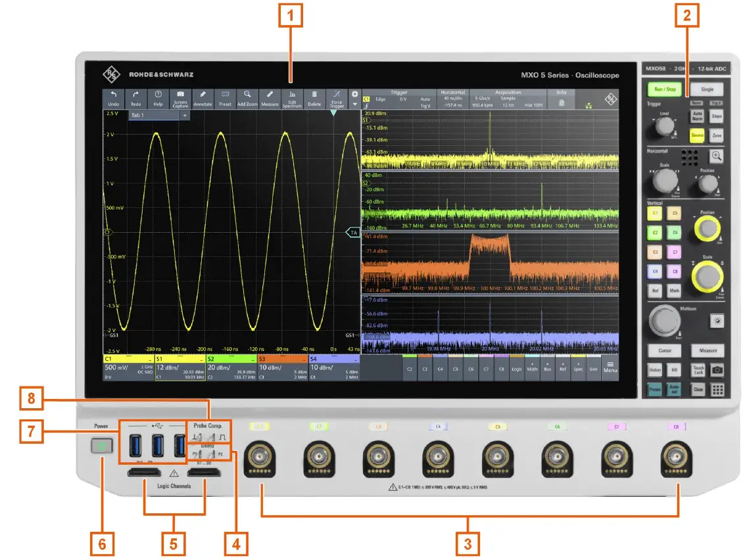Tap the Force Trigger toolbar icon
743x560 pixels.
coord(337,99)
